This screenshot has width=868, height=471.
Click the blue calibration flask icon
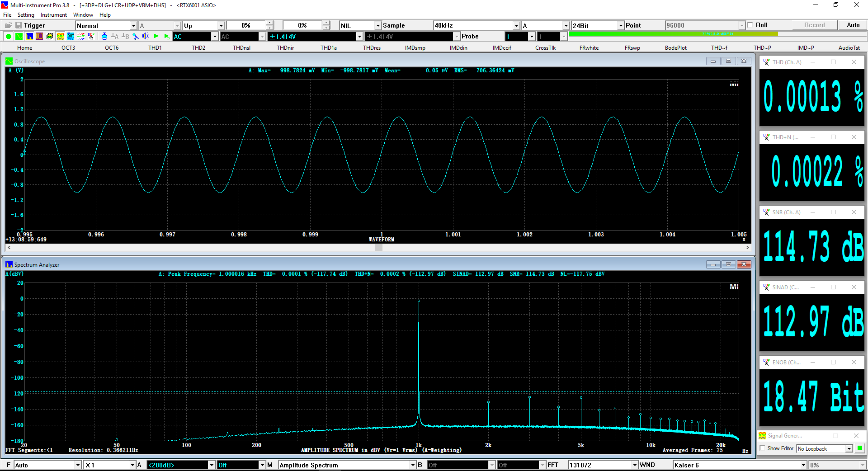(104, 37)
